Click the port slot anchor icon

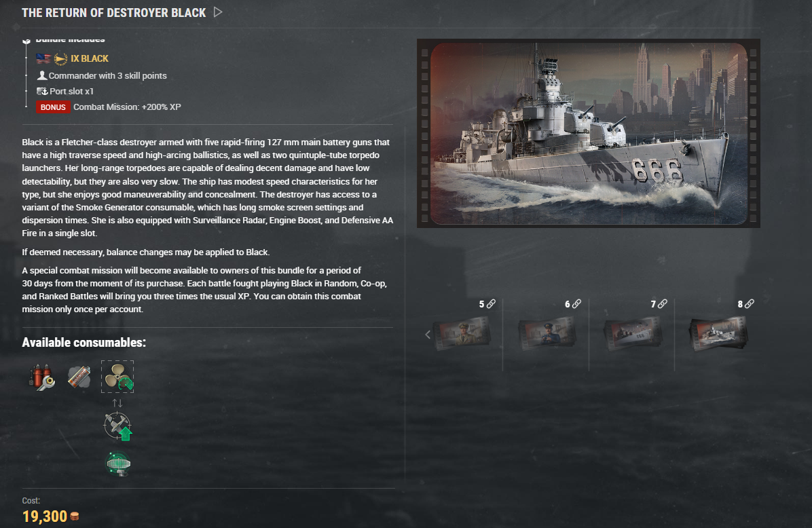click(x=42, y=91)
